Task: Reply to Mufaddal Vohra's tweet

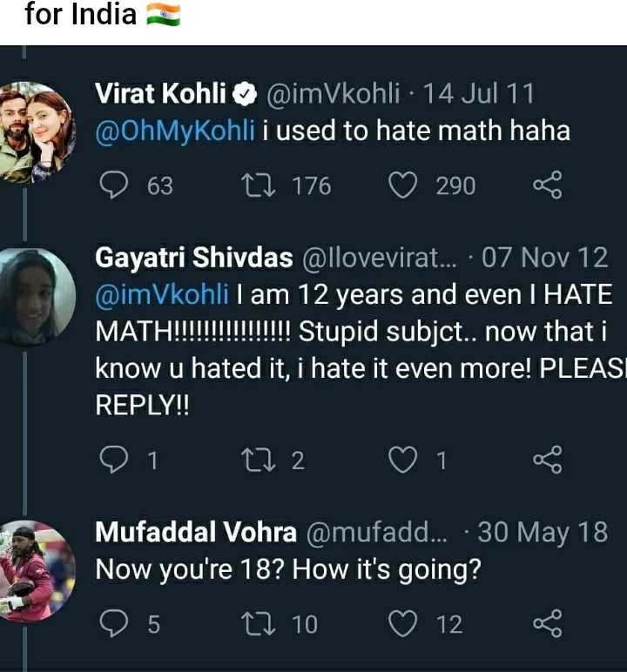Action: click(115, 623)
